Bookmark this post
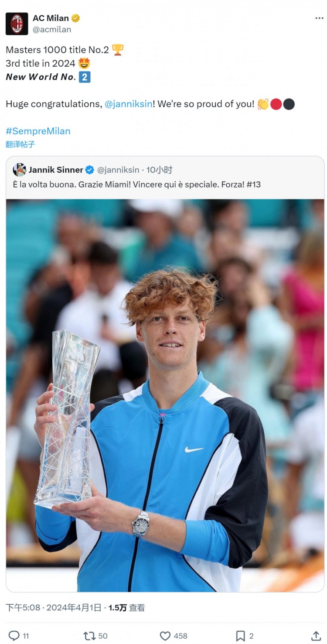327x644 pixels. 240,636
